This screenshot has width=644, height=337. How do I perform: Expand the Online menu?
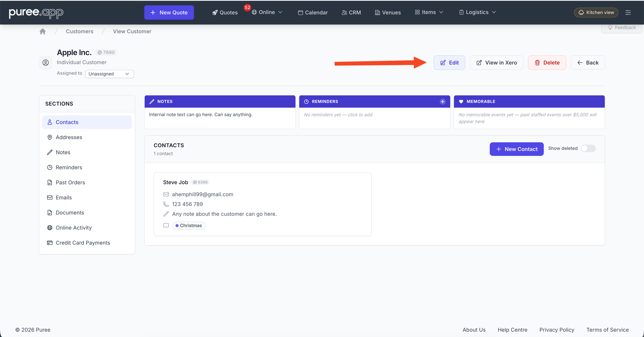click(x=267, y=12)
